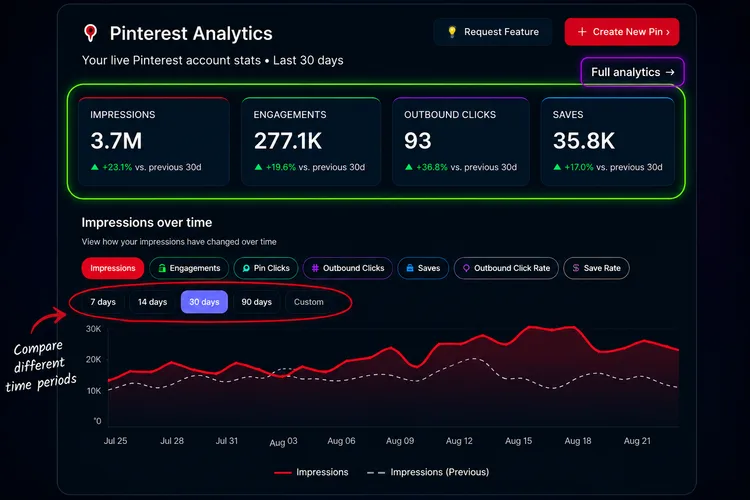Click the lightbulb icon in Request Feature

coord(452,32)
